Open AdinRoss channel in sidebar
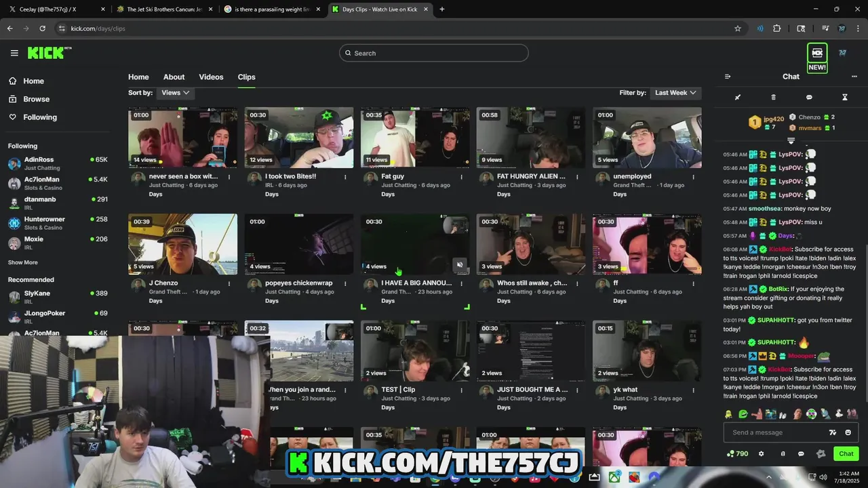868x488 pixels. pyautogui.click(x=58, y=163)
